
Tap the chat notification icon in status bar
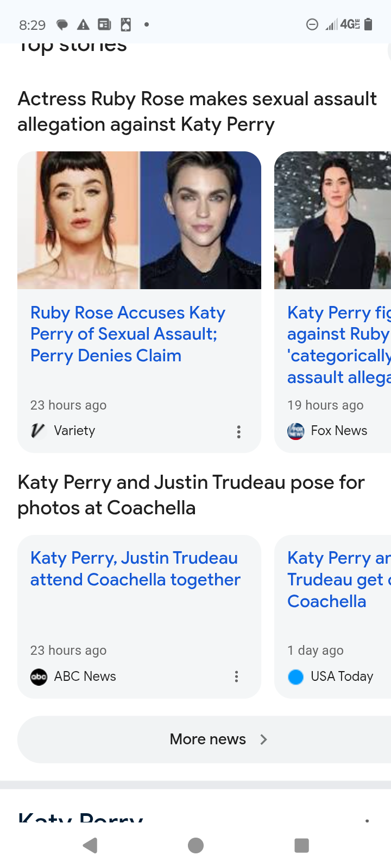tap(62, 25)
